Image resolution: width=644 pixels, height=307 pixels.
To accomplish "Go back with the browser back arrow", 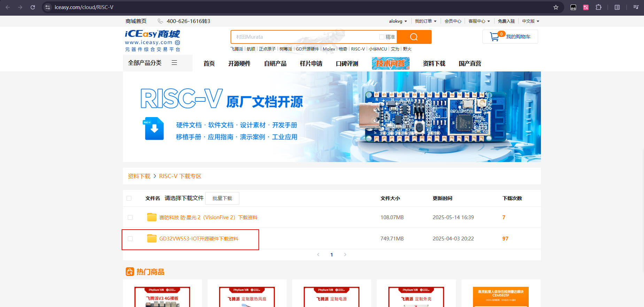I will click(8, 7).
